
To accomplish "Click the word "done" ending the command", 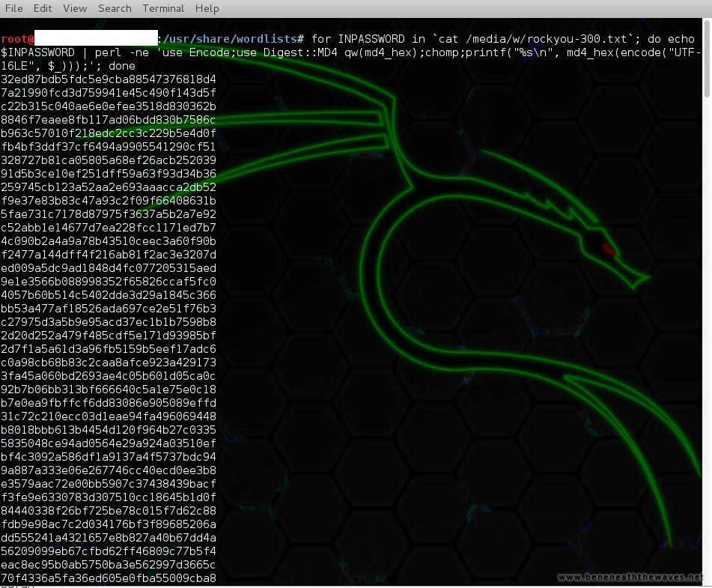I will tap(122, 67).
